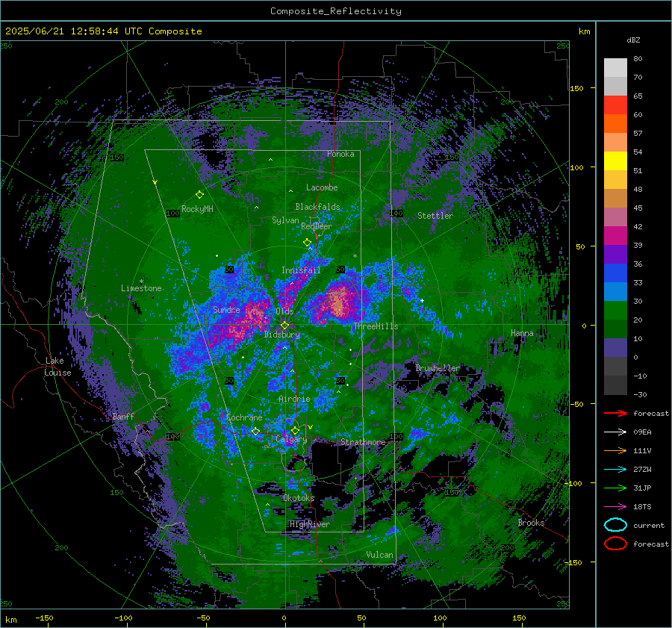Click the Olds map label
The image size is (672, 628).
click(284, 311)
